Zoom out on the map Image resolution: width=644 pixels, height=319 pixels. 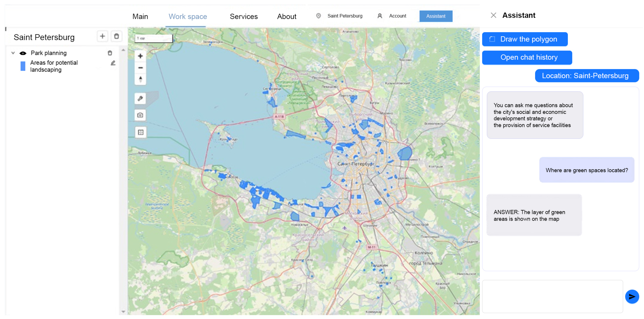click(x=140, y=68)
